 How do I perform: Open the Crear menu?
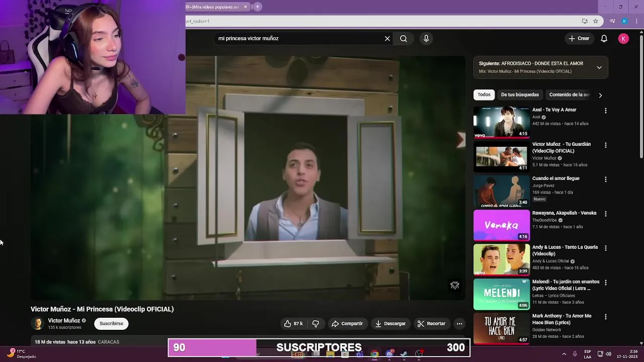pyautogui.click(x=579, y=38)
